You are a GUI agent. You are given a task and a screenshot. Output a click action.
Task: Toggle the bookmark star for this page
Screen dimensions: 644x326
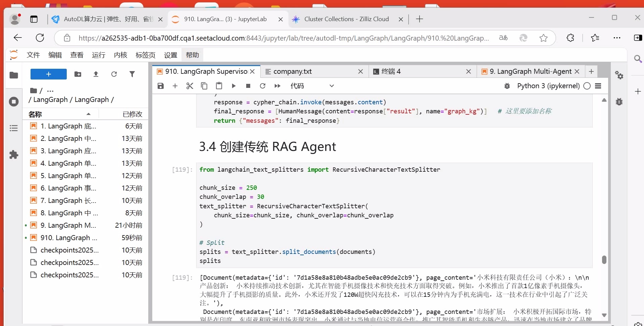point(543,38)
